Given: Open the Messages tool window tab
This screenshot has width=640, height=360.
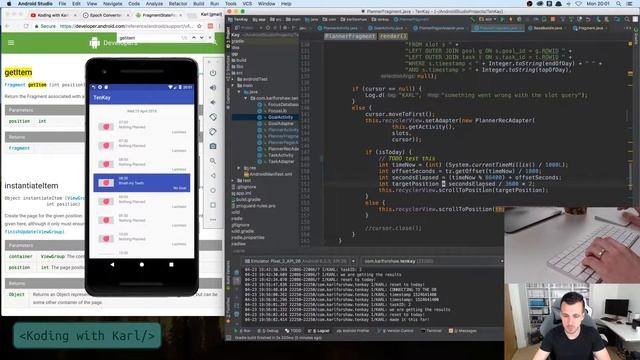Looking at the screenshot, I should tap(463, 331).
